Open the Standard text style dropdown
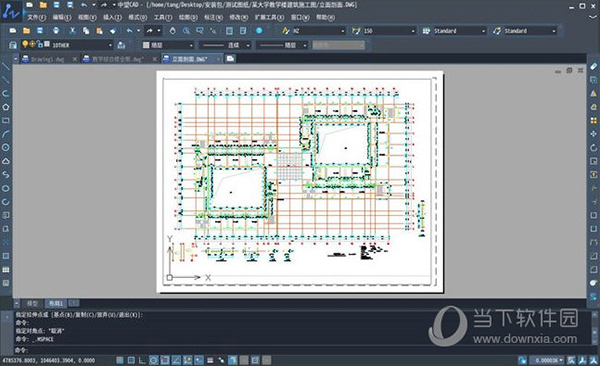 (x=454, y=31)
